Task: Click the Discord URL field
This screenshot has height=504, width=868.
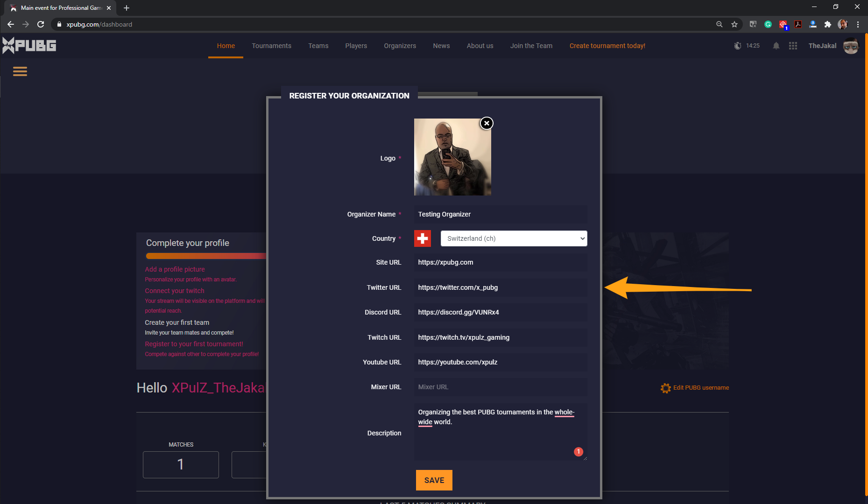Action: tap(501, 312)
